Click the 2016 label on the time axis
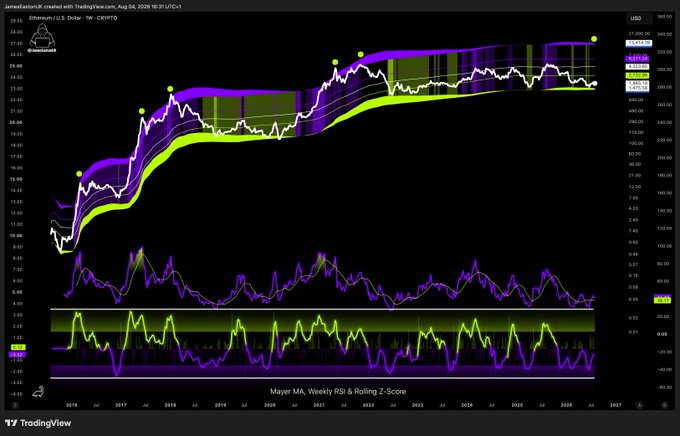 (x=72, y=405)
